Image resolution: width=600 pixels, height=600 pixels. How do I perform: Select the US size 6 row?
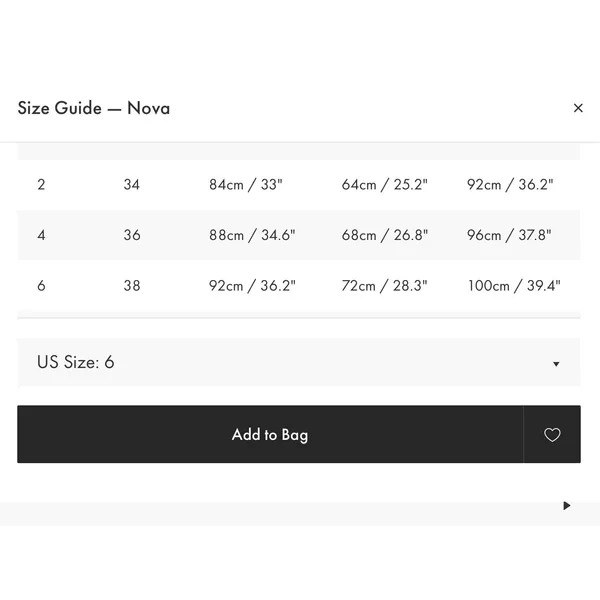pos(299,285)
